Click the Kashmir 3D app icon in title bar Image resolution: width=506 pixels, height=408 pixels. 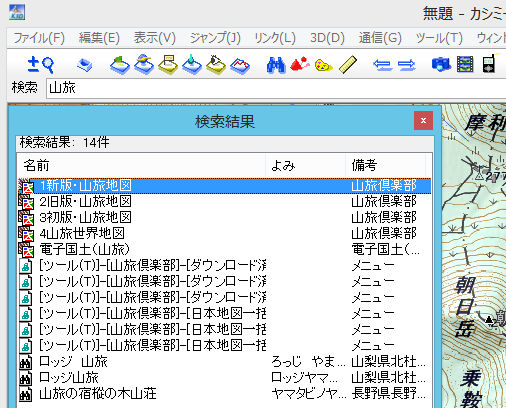16,12
